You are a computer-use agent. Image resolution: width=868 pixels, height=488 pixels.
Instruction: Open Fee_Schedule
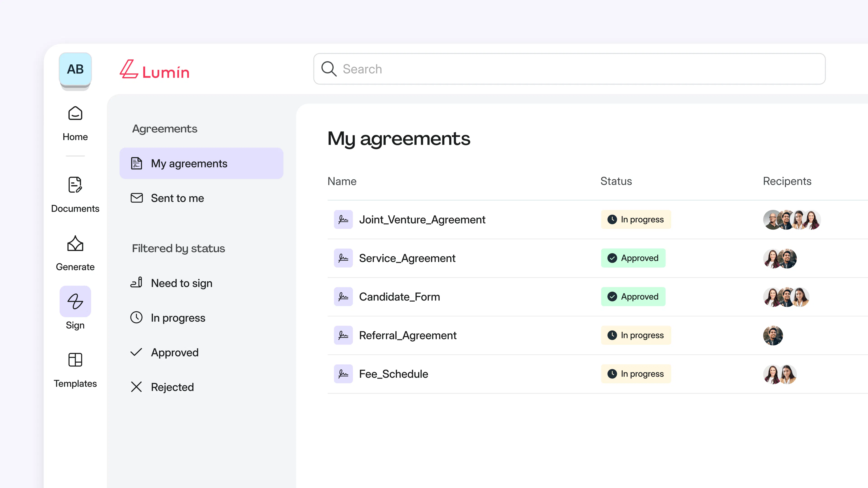(394, 374)
